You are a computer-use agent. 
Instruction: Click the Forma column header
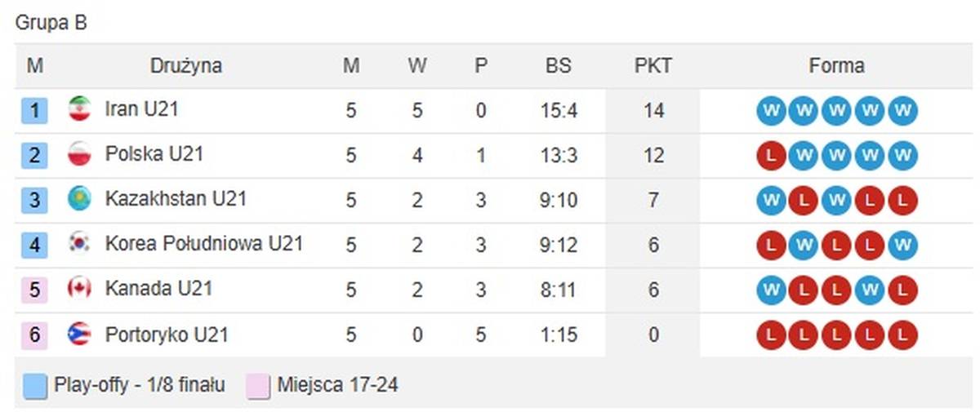click(836, 66)
